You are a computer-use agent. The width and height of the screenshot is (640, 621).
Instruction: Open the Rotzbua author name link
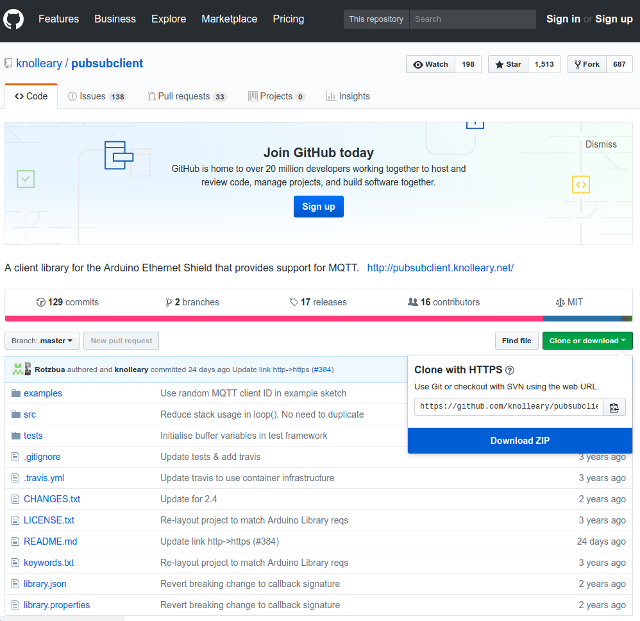[x=49, y=369]
